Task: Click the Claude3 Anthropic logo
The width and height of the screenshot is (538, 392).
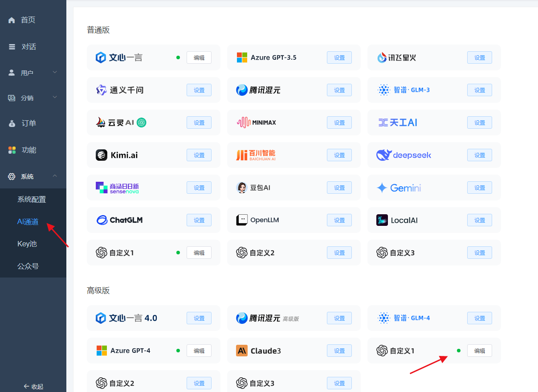Action: click(x=242, y=351)
